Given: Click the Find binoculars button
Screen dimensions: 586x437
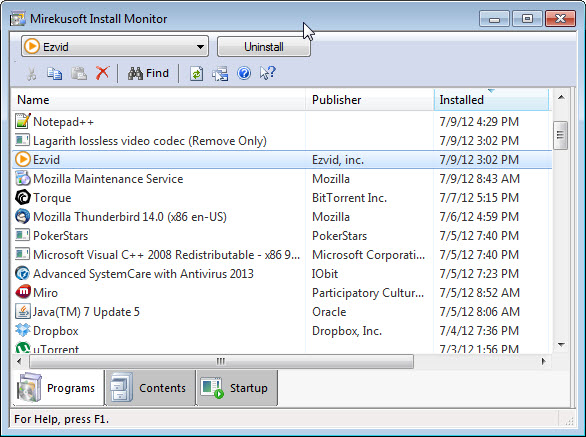Looking at the screenshot, I should coord(148,73).
